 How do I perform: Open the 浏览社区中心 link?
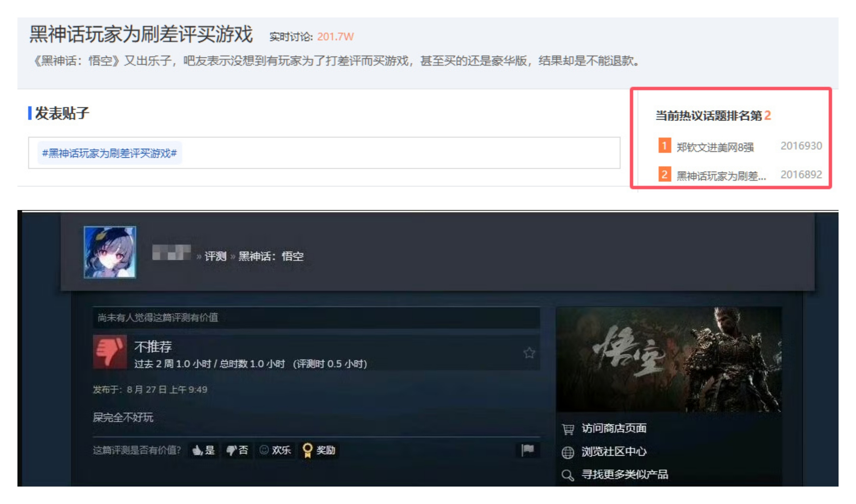pos(614,451)
